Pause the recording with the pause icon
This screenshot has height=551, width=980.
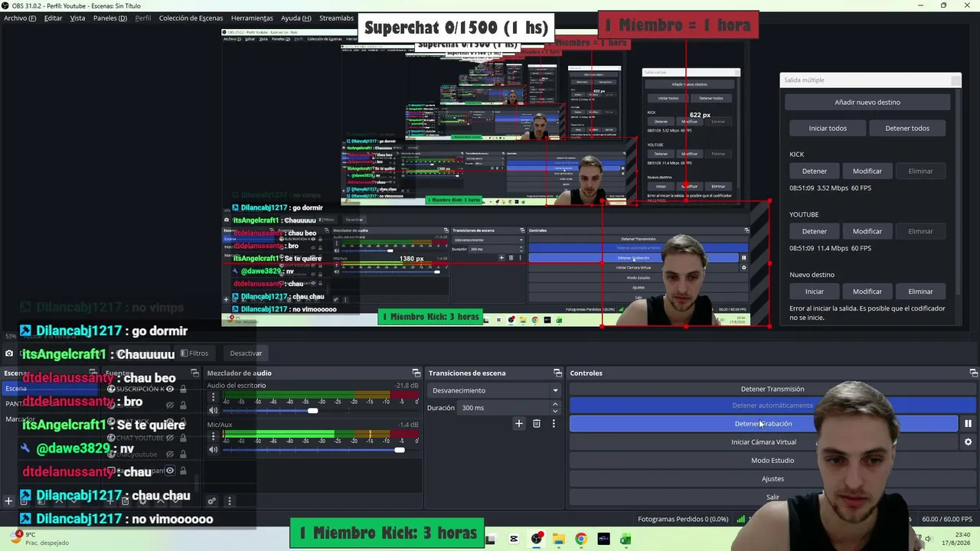coord(968,423)
